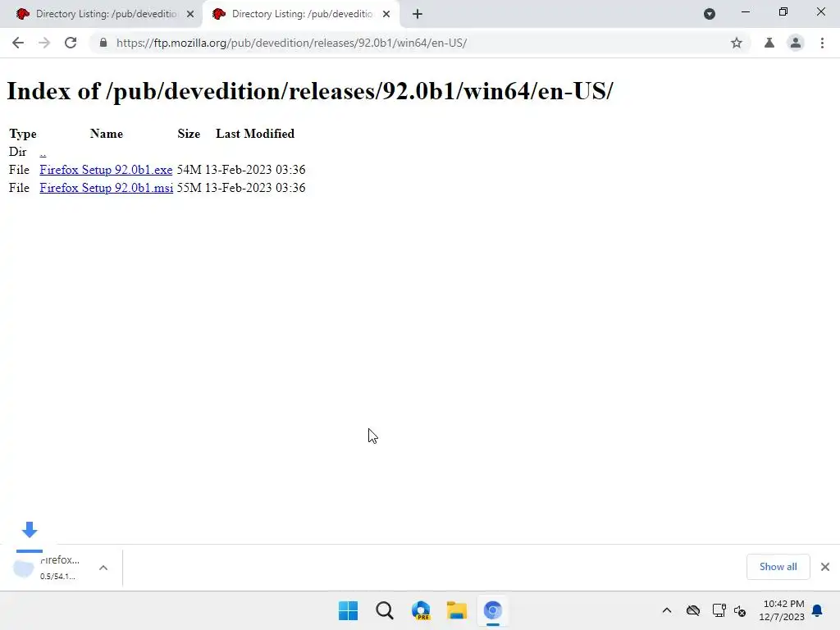Download Firefox Setup 92.0b1.msi
The height and width of the screenshot is (630, 840).
106,188
